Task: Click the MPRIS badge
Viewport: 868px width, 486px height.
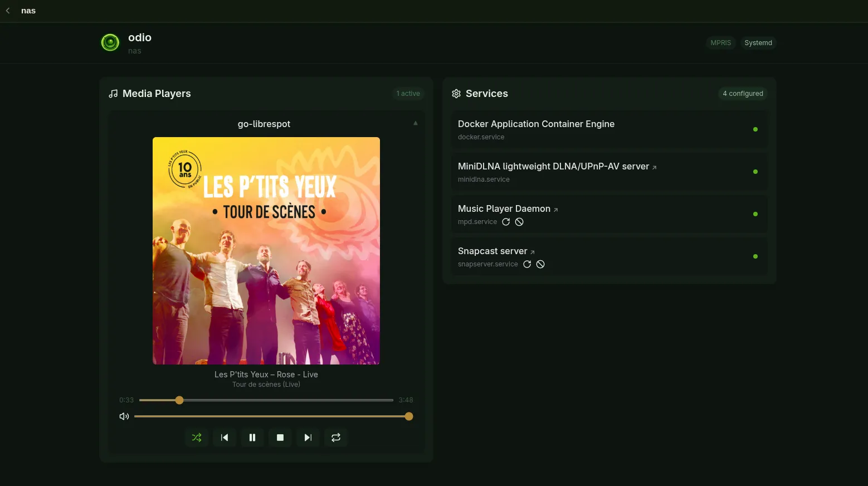Action: [x=721, y=43]
